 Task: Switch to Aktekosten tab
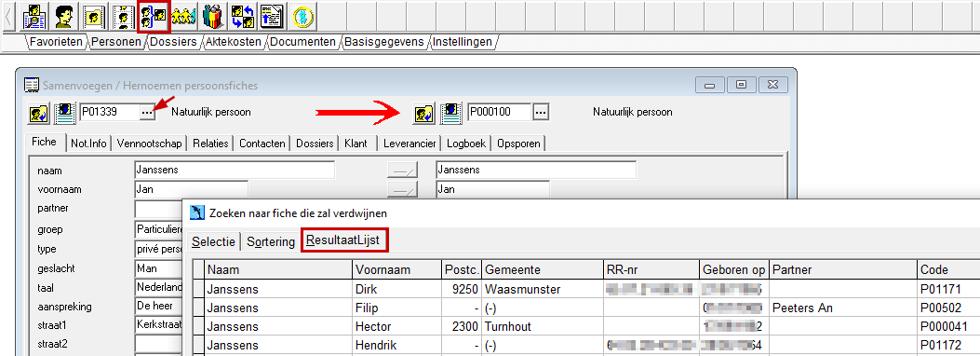234,42
